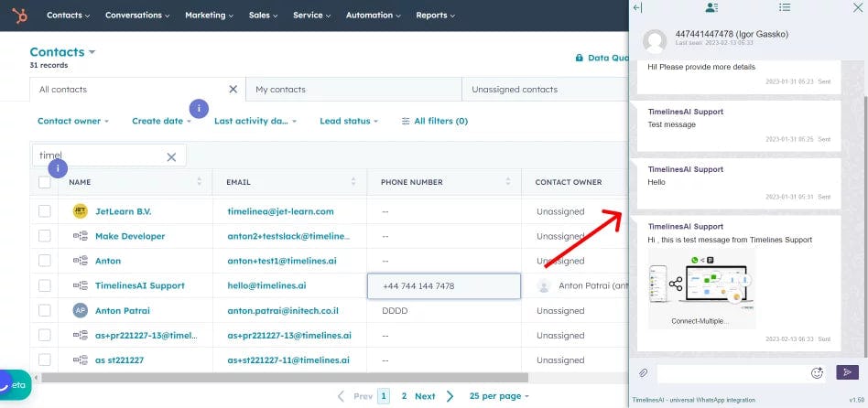Switch to My contacts tab
The width and height of the screenshot is (868, 408).
[353, 89]
